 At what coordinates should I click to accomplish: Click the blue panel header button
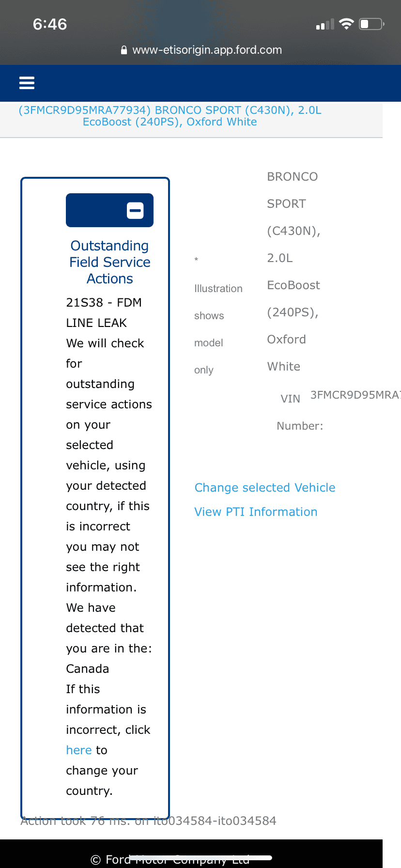pyautogui.click(x=97, y=210)
